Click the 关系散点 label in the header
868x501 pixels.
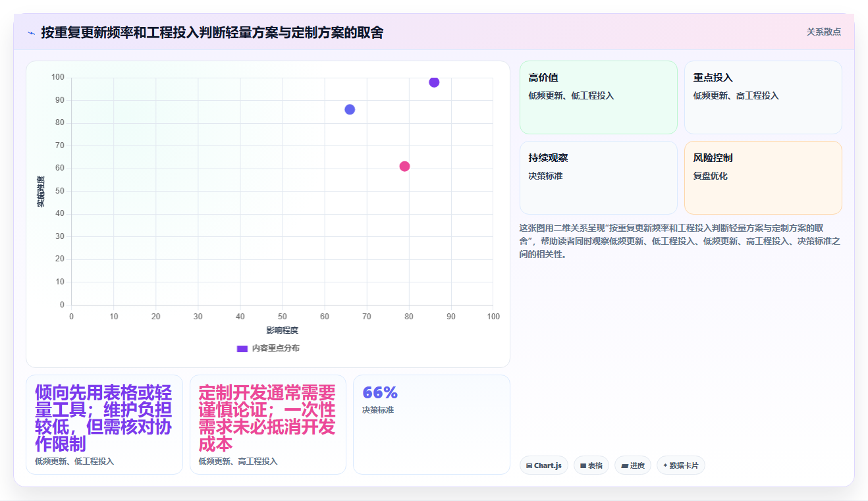823,32
